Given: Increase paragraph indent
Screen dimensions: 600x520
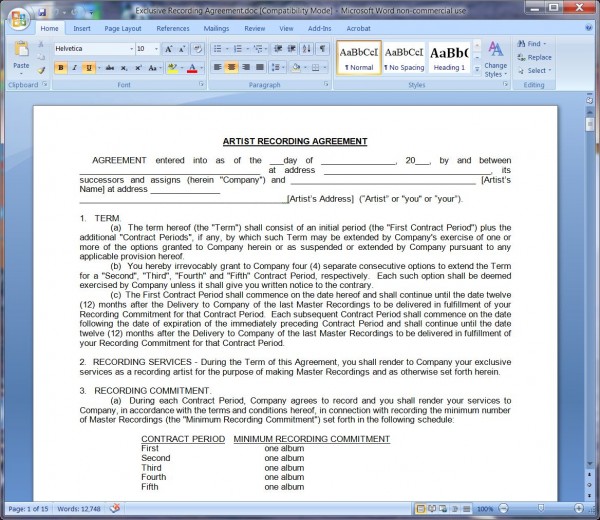Looking at the screenshot, I should (292, 49).
